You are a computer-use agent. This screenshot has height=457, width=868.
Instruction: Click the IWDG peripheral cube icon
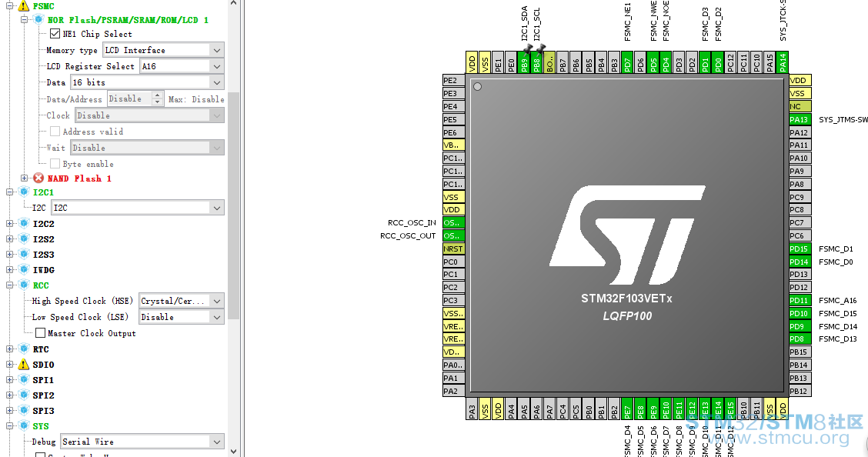(23, 269)
